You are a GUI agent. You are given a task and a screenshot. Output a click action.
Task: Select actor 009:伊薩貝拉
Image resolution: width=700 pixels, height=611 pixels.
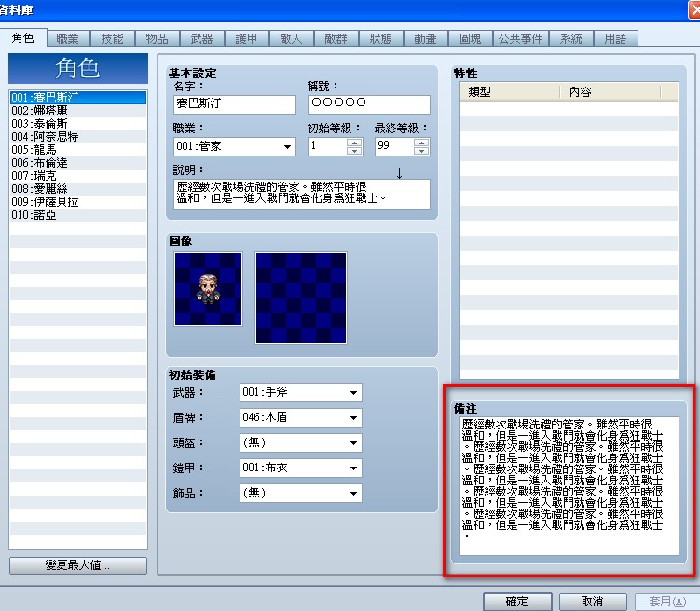pyautogui.click(x=78, y=202)
